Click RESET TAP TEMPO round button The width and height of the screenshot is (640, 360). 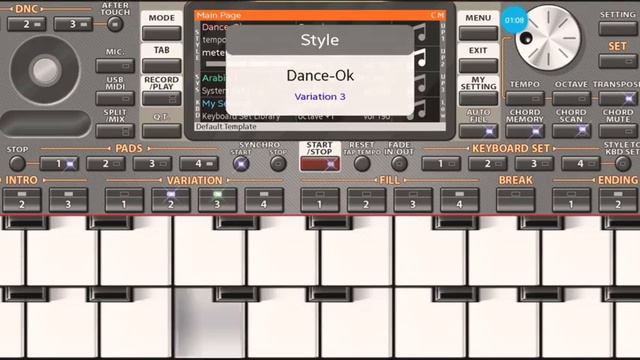pyautogui.click(x=362, y=164)
